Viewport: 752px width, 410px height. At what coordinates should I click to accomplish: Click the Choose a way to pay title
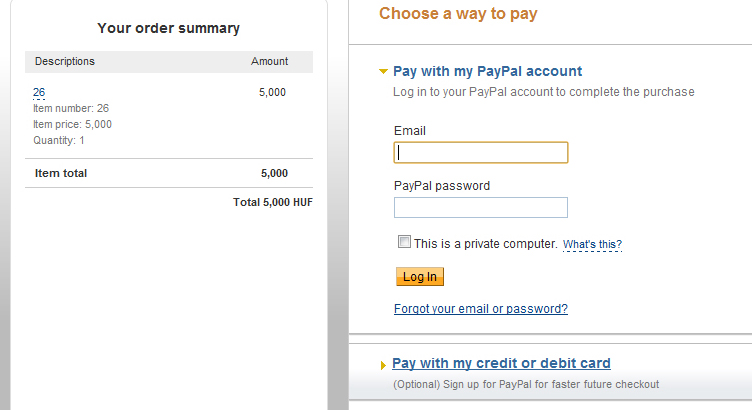pos(458,14)
